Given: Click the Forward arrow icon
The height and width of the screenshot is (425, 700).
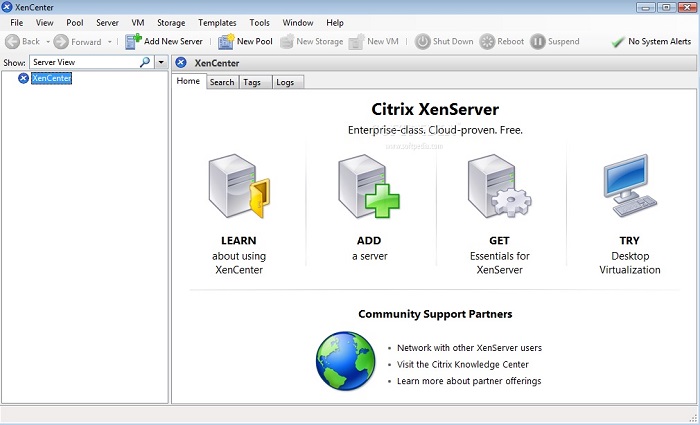Looking at the screenshot, I should tap(61, 42).
